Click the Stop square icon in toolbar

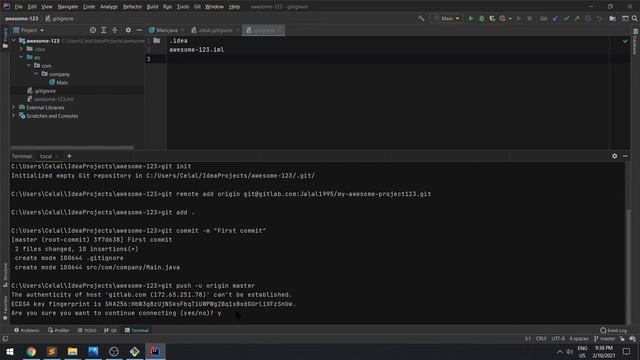529,18
